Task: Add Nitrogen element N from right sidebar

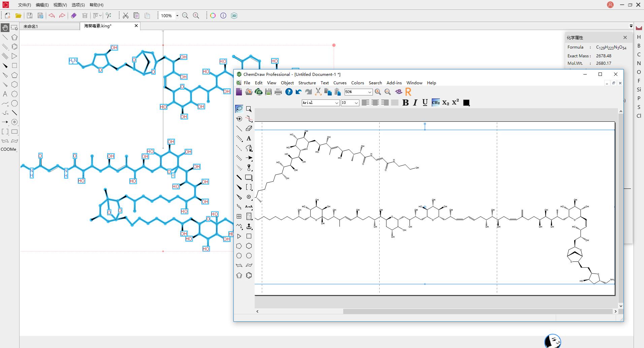Action: [639, 63]
